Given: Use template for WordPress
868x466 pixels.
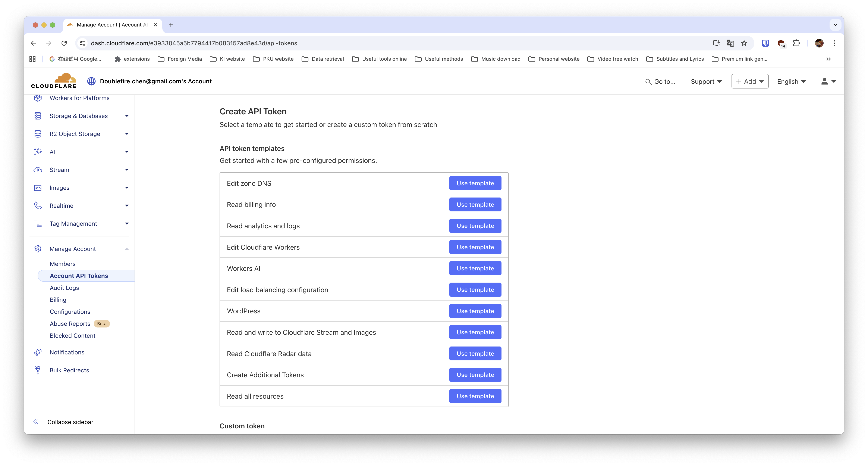Looking at the screenshot, I should (x=475, y=311).
